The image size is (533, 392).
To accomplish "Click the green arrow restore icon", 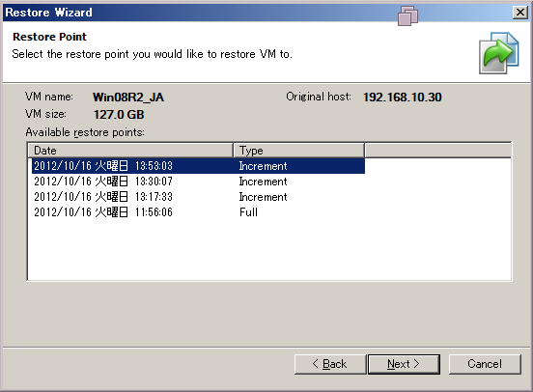I will click(x=498, y=53).
